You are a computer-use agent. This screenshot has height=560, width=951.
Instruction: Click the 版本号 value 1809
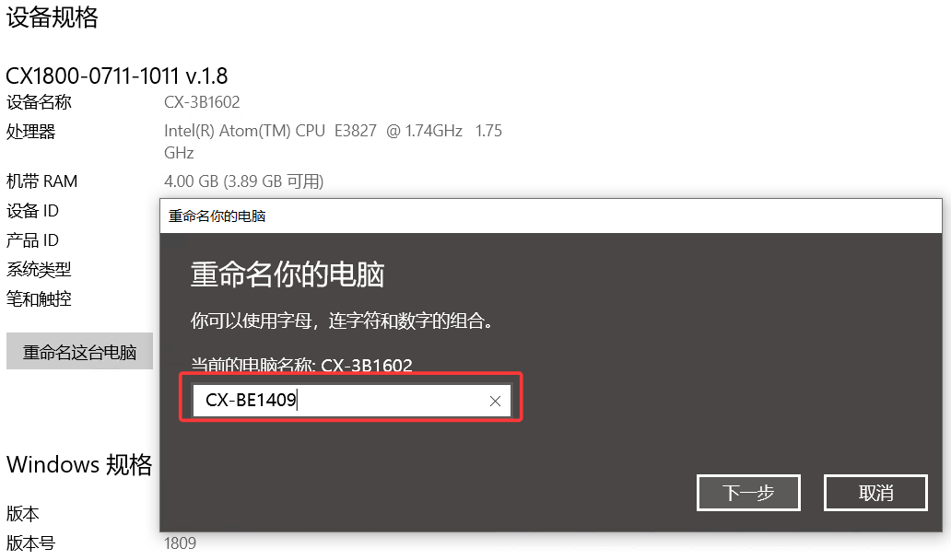(180, 543)
